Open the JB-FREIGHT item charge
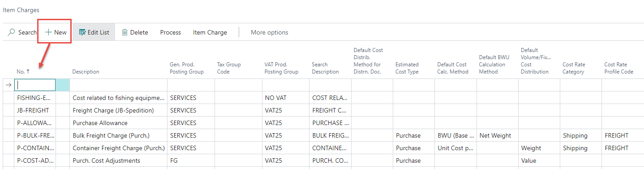Viewport: 644px width, 169px height. (x=33, y=110)
